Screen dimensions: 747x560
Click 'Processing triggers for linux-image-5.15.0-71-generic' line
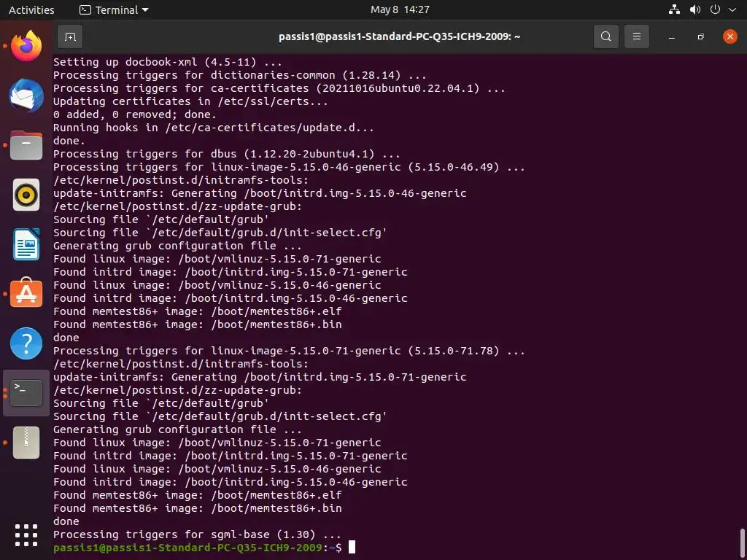click(289, 351)
